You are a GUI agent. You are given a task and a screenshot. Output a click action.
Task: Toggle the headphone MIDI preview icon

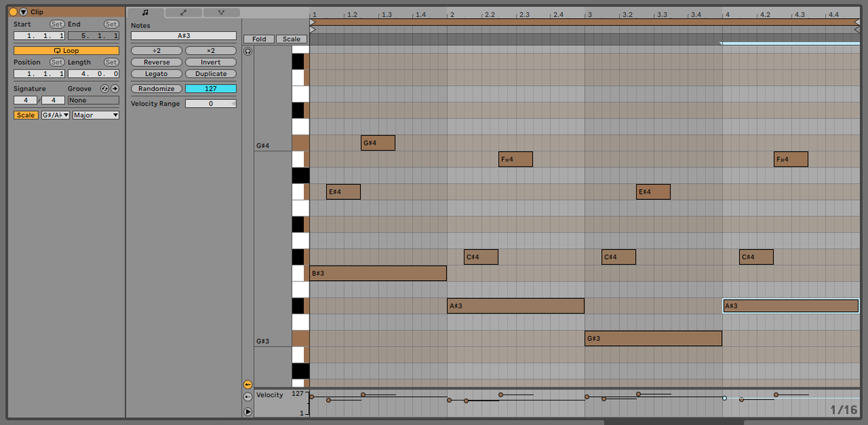click(x=248, y=51)
